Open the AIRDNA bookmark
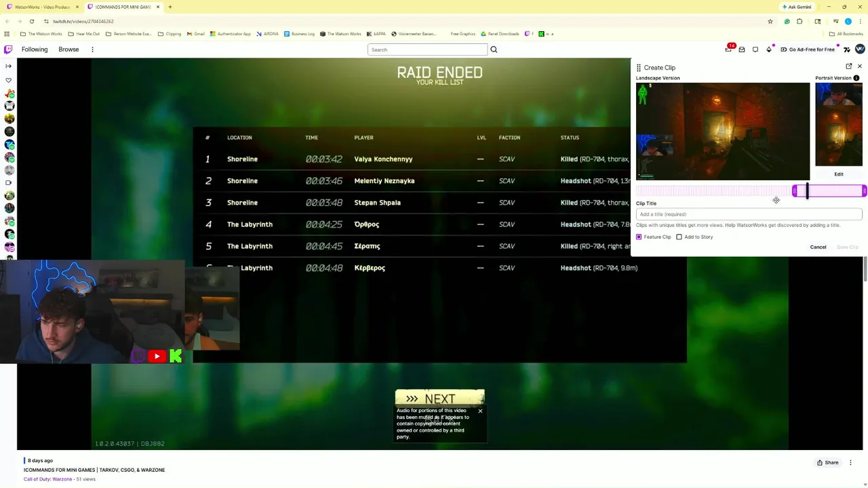Viewport: 868px width, 488px height. pos(267,34)
